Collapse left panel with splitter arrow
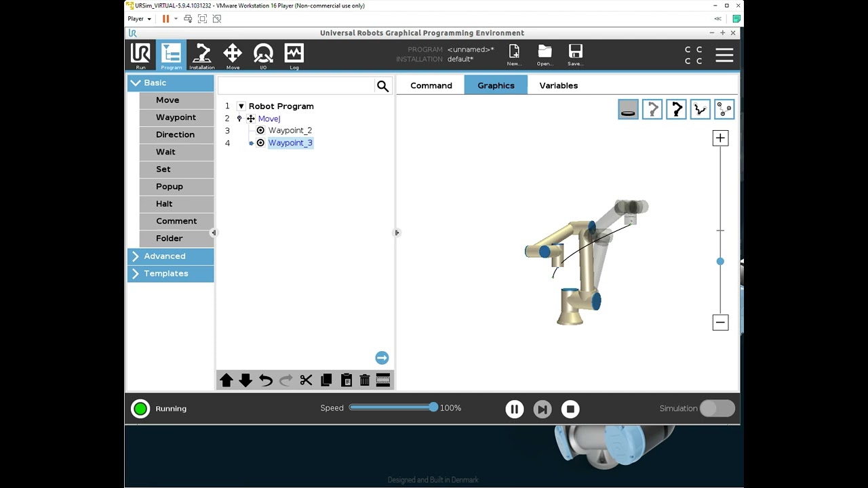868x488 pixels. pos(214,232)
